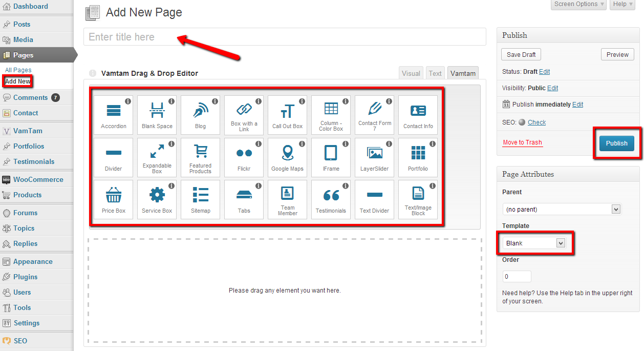Add the Contact Info element
Viewport: 644px width, 351px height.
click(x=418, y=115)
